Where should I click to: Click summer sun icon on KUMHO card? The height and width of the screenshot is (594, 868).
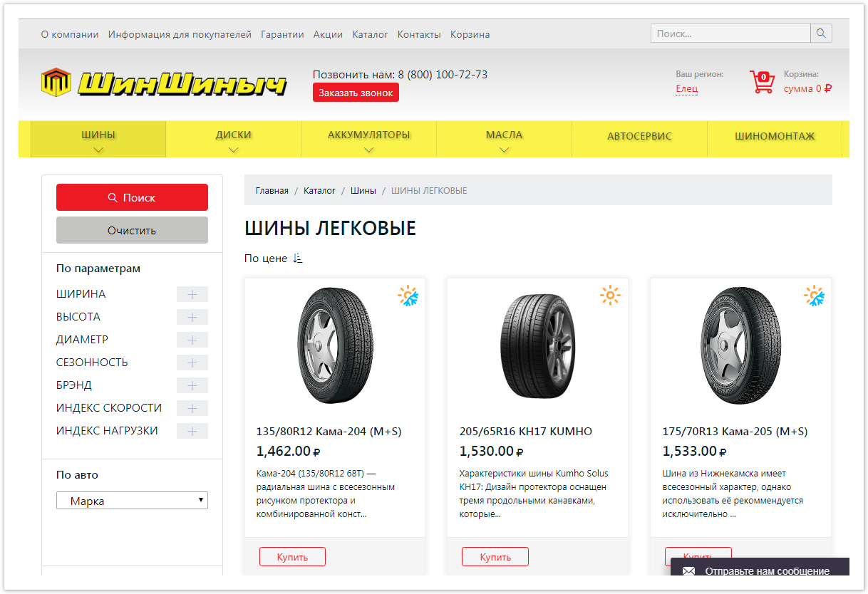[610, 295]
